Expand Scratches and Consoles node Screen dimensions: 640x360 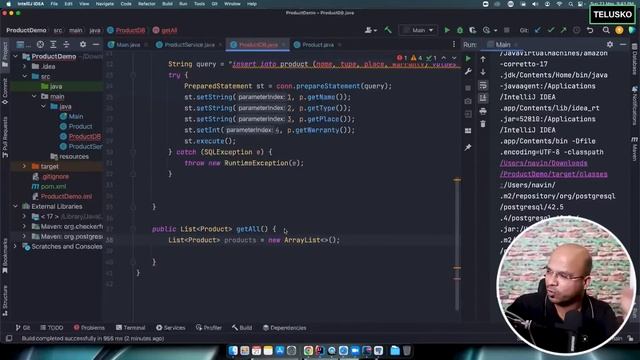(x=16, y=247)
